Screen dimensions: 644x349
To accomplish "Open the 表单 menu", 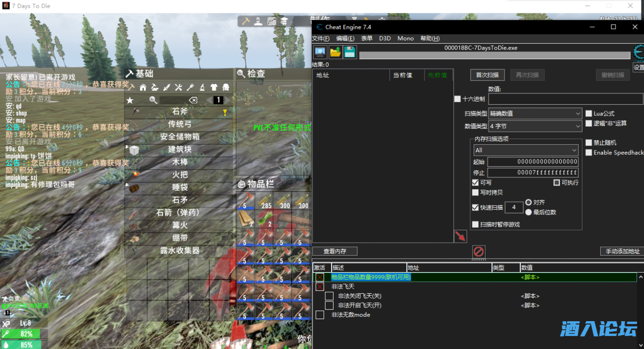I will pyautogui.click(x=367, y=38).
